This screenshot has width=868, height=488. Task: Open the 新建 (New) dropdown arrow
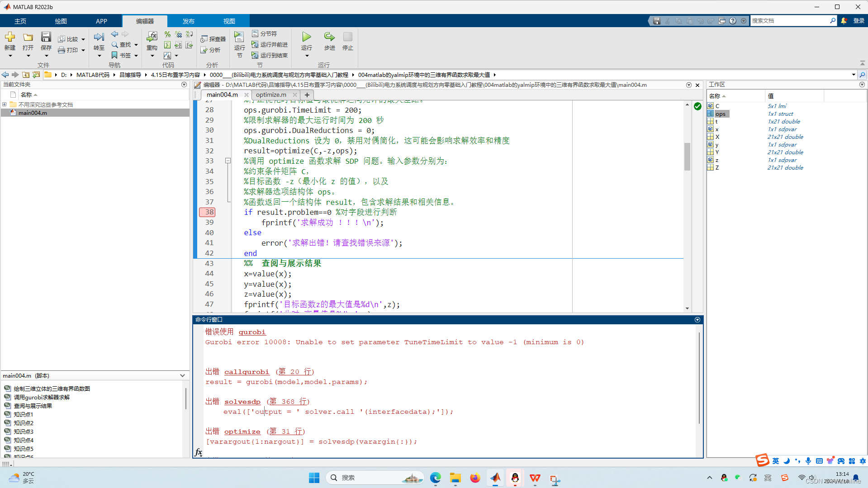click(10, 55)
